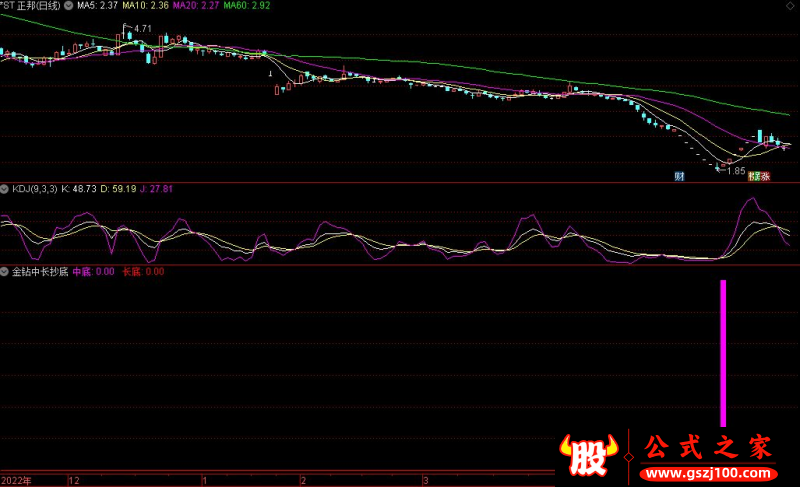Select the *ST 正邦(日线) title label
The image size is (800, 487).
point(30,6)
